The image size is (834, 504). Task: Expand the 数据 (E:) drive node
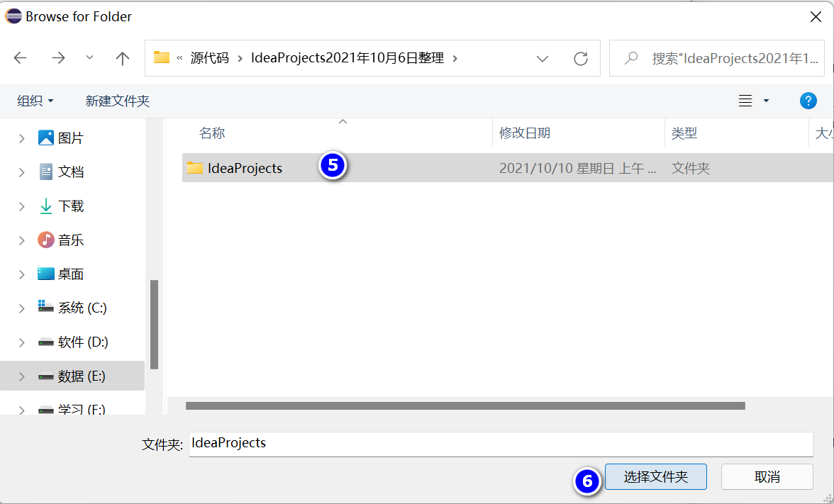point(20,376)
